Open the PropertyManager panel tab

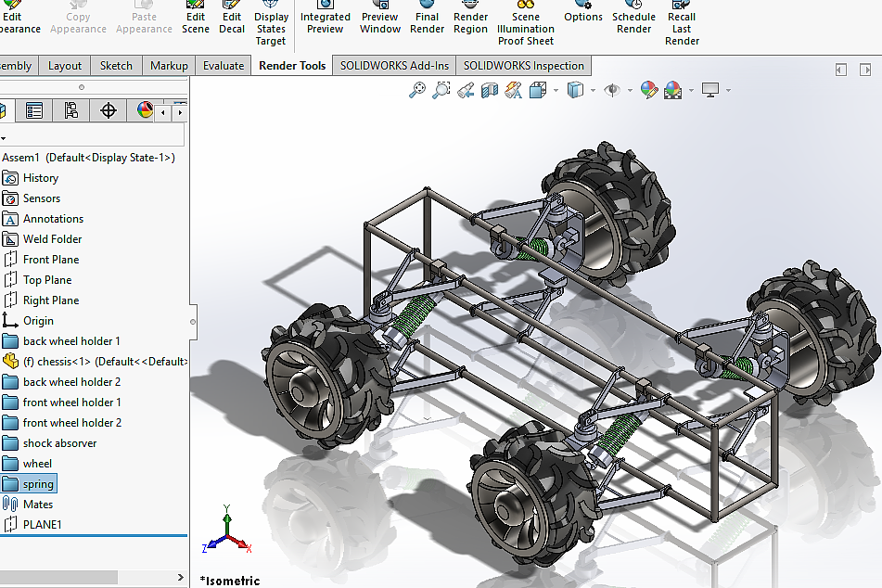(34, 111)
